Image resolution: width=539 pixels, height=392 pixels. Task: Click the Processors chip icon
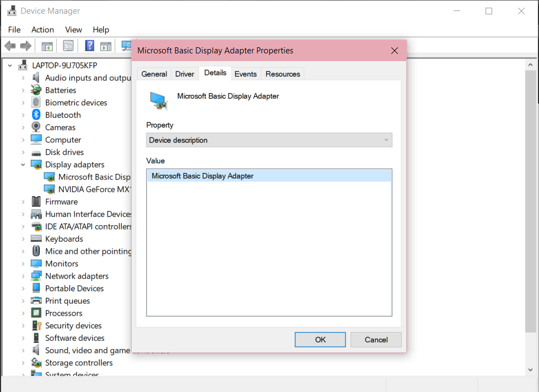pyautogui.click(x=36, y=313)
